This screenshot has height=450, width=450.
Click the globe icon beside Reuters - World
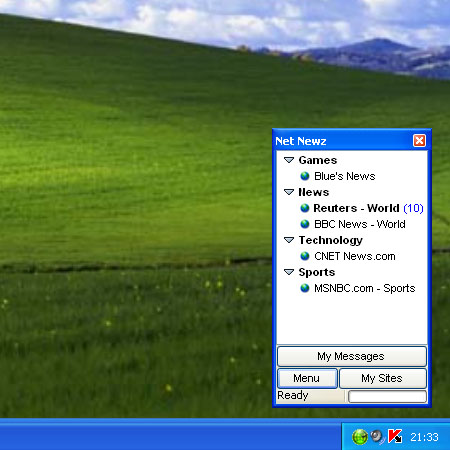pos(305,208)
